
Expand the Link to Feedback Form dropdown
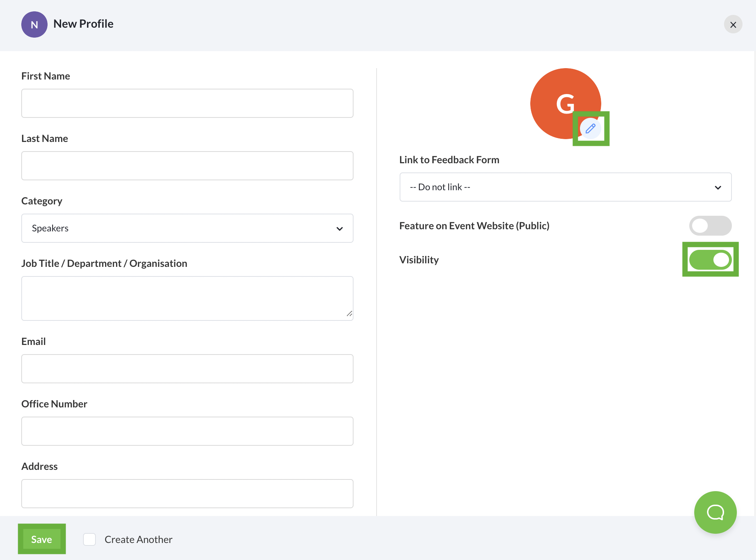pyautogui.click(x=565, y=187)
